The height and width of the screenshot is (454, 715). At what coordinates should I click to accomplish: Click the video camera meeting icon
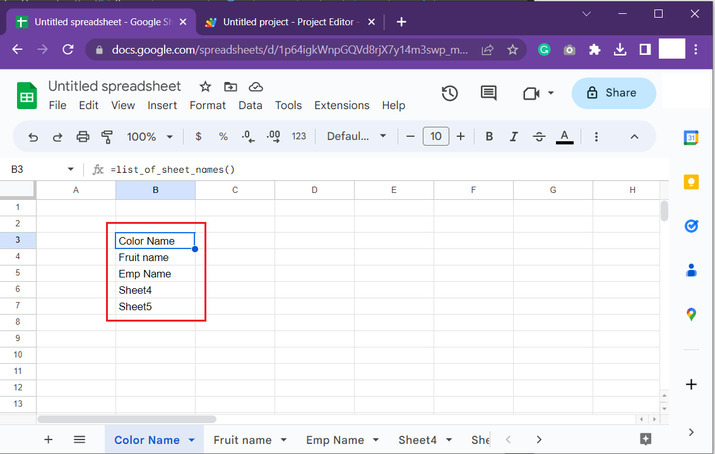pos(531,93)
